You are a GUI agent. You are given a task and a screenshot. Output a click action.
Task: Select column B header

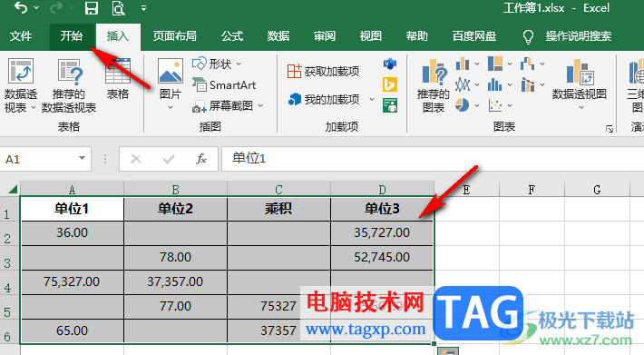(x=175, y=190)
